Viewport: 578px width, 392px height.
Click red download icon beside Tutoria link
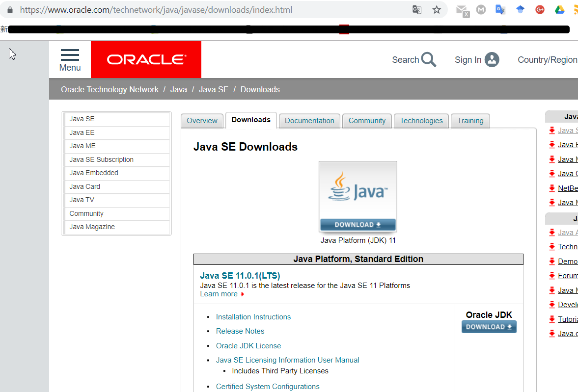[x=552, y=319]
